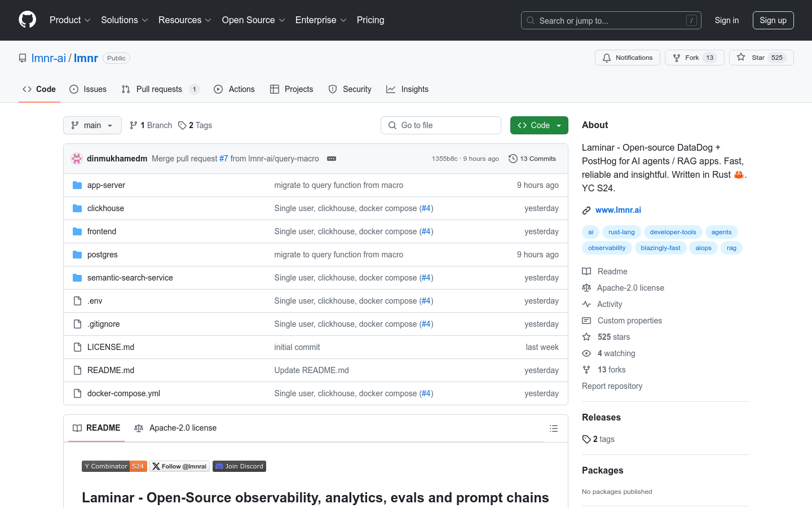Click the tag icon beside 2 Tags
Screen dimensions: 812x508
pos(182,125)
